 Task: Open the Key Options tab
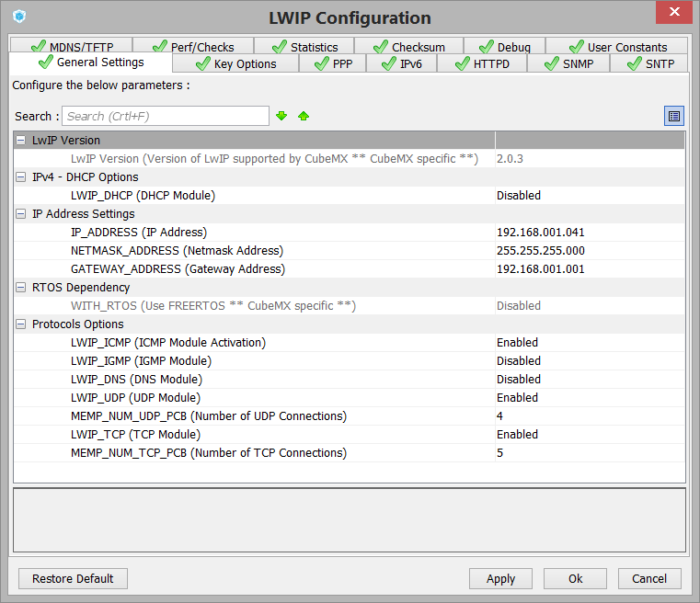coord(235,63)
